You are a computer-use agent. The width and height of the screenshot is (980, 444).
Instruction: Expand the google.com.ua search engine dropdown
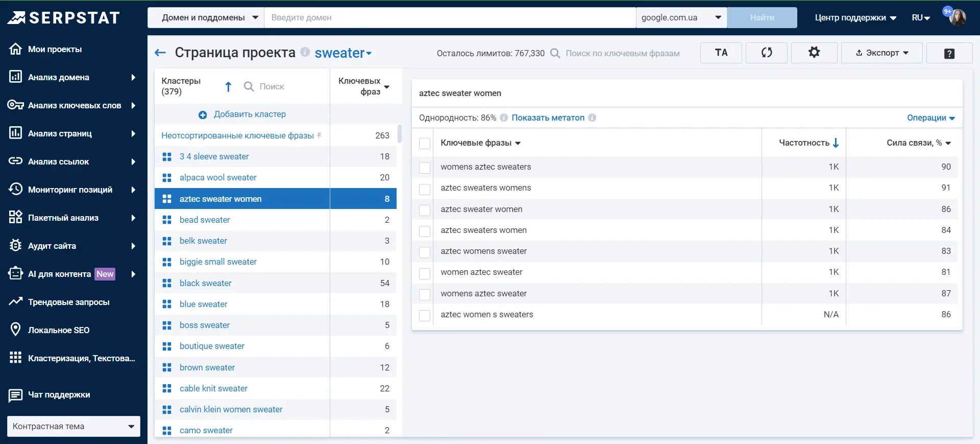[681, 17]
